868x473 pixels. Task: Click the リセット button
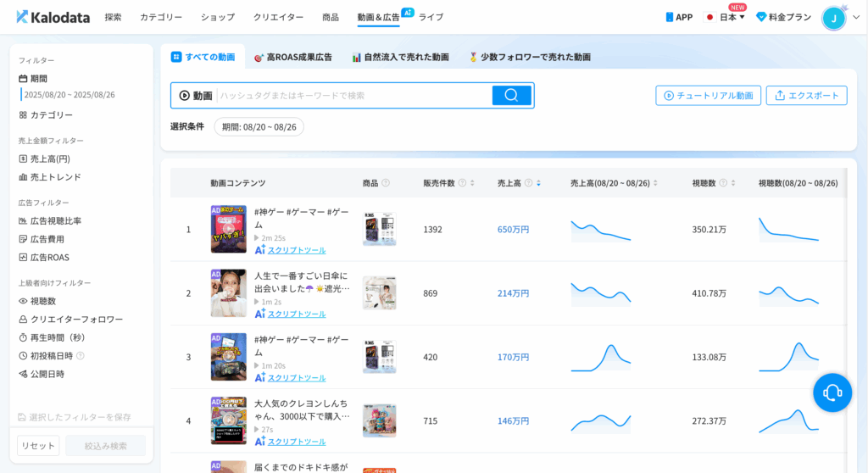[x=38, y=446]
